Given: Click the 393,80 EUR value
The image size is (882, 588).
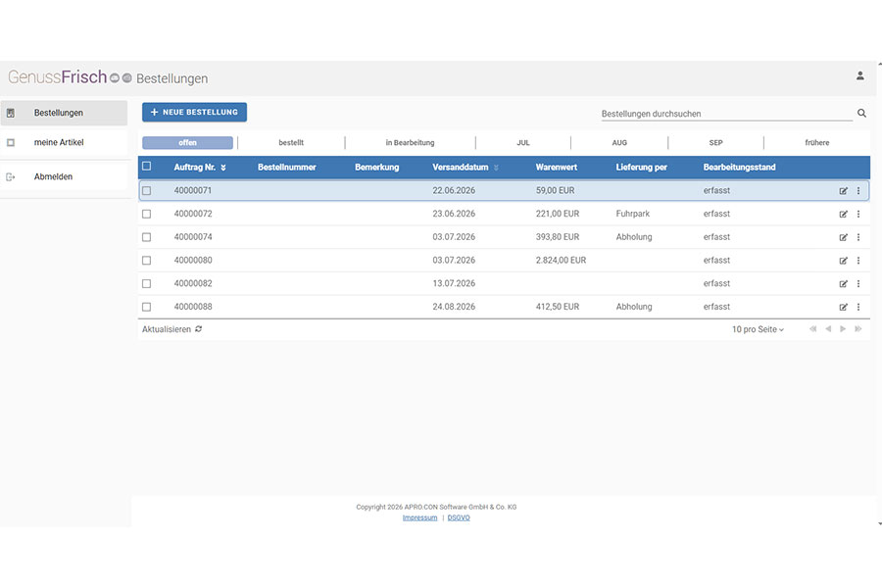Looking at the screenshot, I should tap(558, 237).
